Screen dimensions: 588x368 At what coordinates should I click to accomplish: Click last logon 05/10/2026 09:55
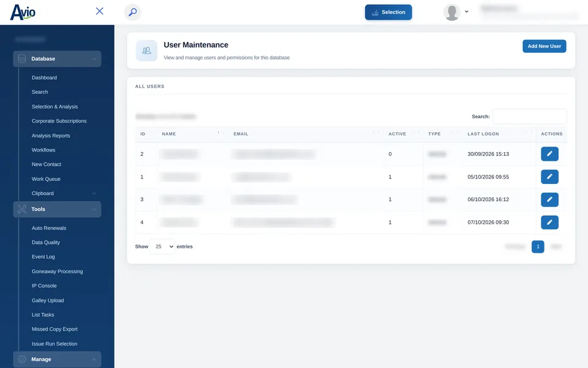pos(488,177)
